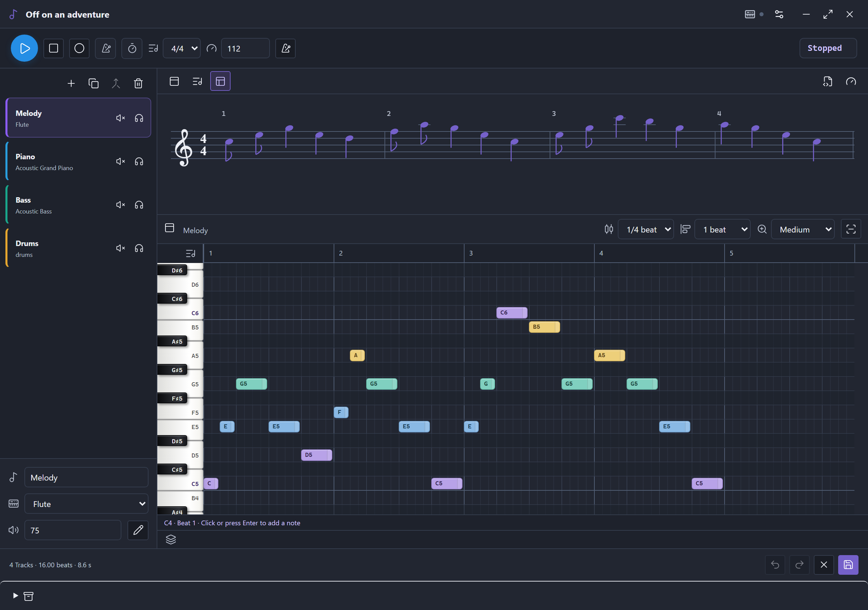
Task: Select the split layout view icon
Action: tap(220, 81)
